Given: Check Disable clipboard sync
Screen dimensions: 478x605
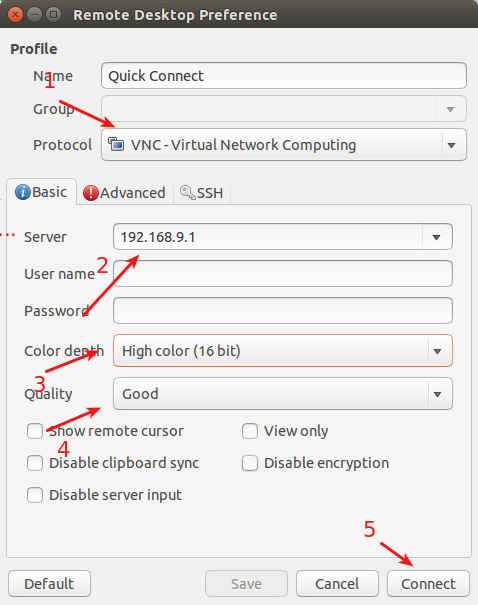Looking at the screenshot, I should [35, 463].
